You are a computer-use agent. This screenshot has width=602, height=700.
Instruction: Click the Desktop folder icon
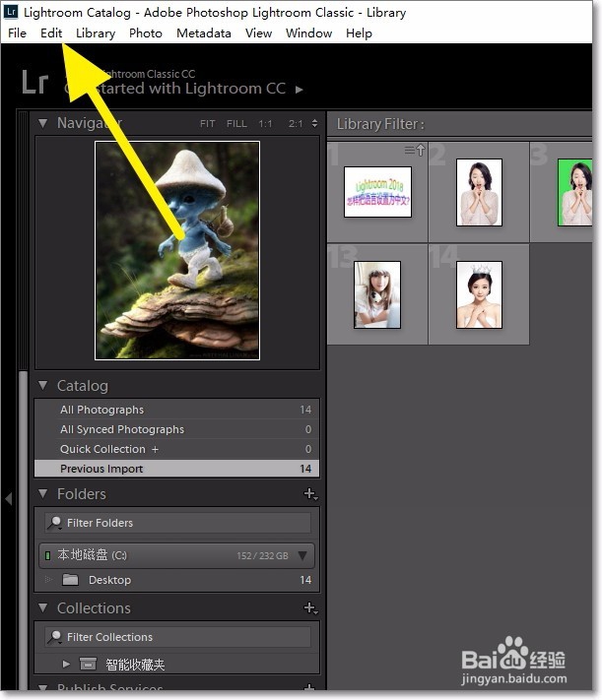click(70, 580)
